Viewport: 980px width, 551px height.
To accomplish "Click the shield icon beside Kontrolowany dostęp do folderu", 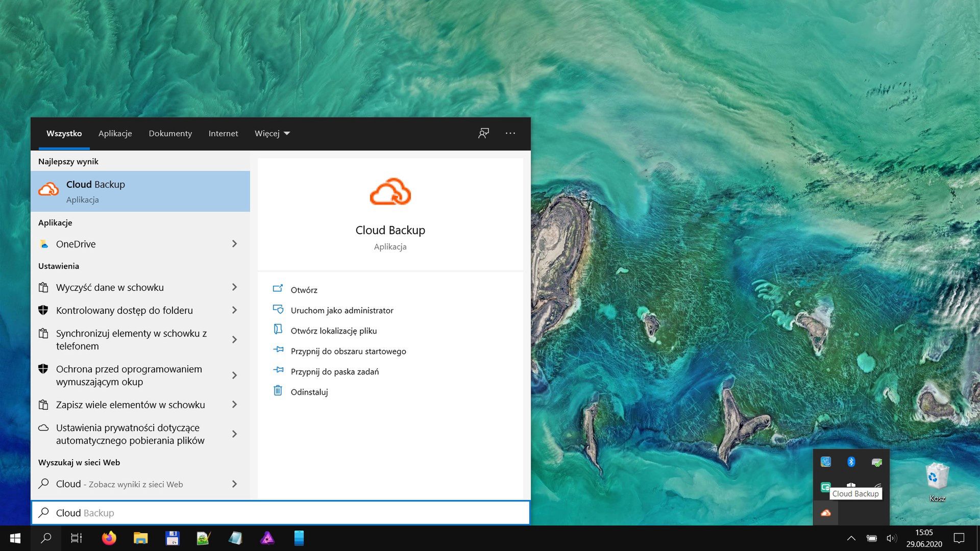I will pyautogui.click(x=43, y=310).
